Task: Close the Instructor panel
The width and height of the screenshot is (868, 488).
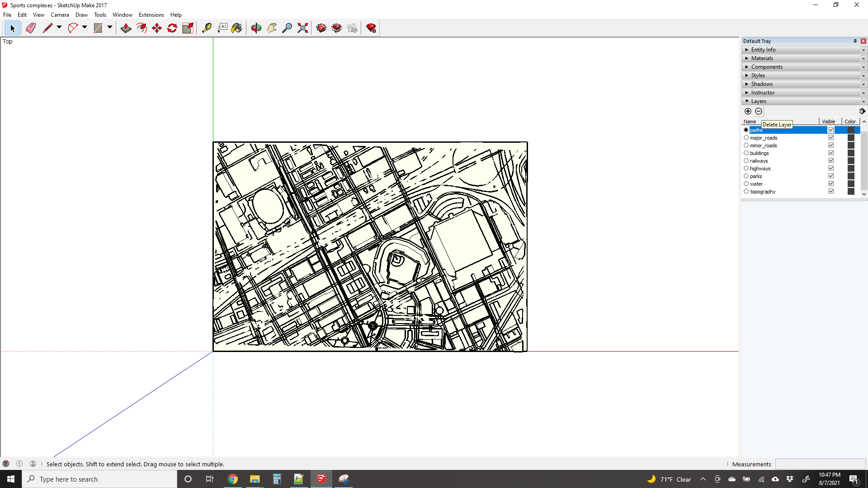Action: point(863,93)
